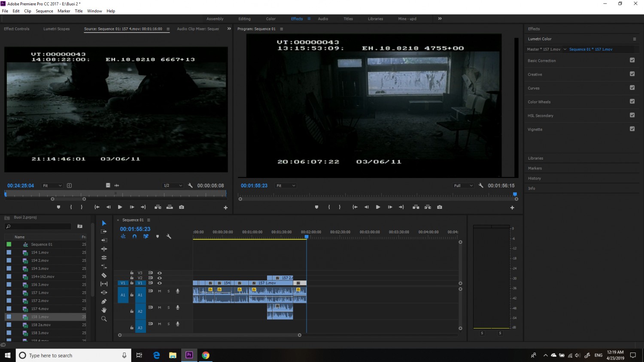Select the Hand tool
The width and height of the screenshot is (644, 362).
point(104,310)
